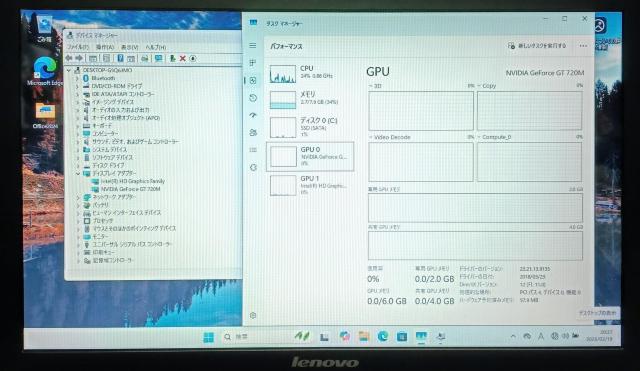
Task: Collapse DESKTOP root node in Device Manager
Action: point(69,70)
